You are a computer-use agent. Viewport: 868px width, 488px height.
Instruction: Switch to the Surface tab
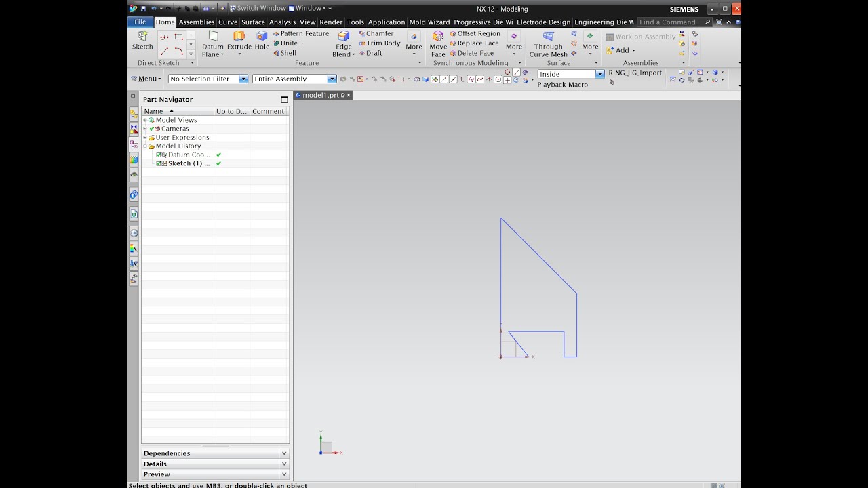253,22
